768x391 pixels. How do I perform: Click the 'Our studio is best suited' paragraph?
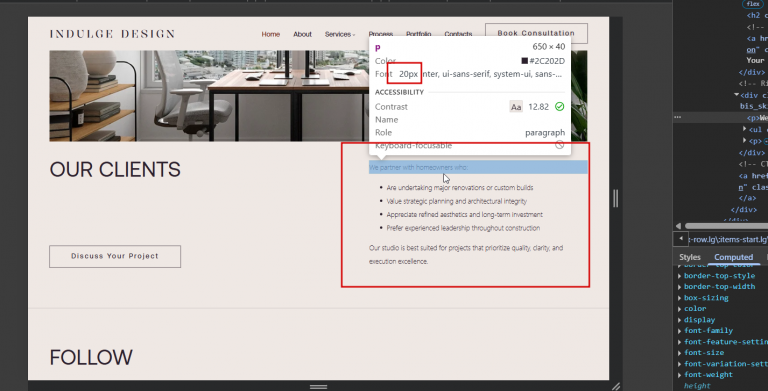pos(466,254)
